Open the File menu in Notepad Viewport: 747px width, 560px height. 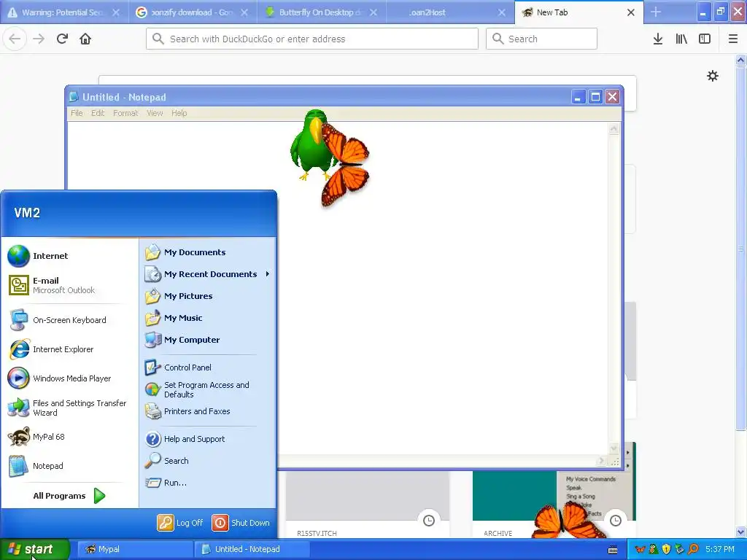[x=77, y=113]
